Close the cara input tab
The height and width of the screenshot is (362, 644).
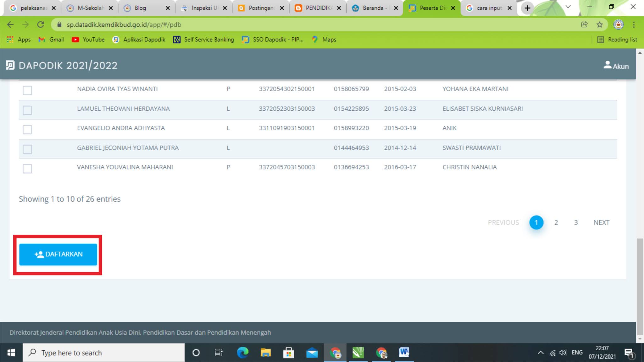(x=510, y=8)
